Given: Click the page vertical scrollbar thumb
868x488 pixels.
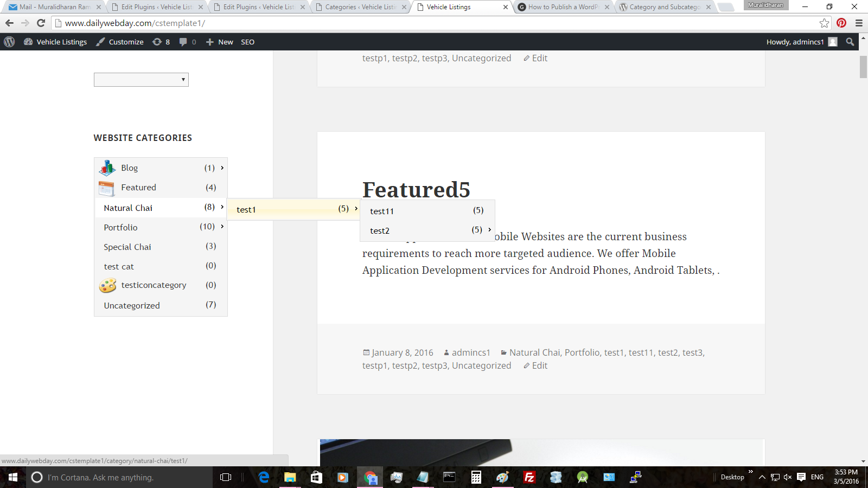Looking at the screenshot, I should tap(863, 67).
